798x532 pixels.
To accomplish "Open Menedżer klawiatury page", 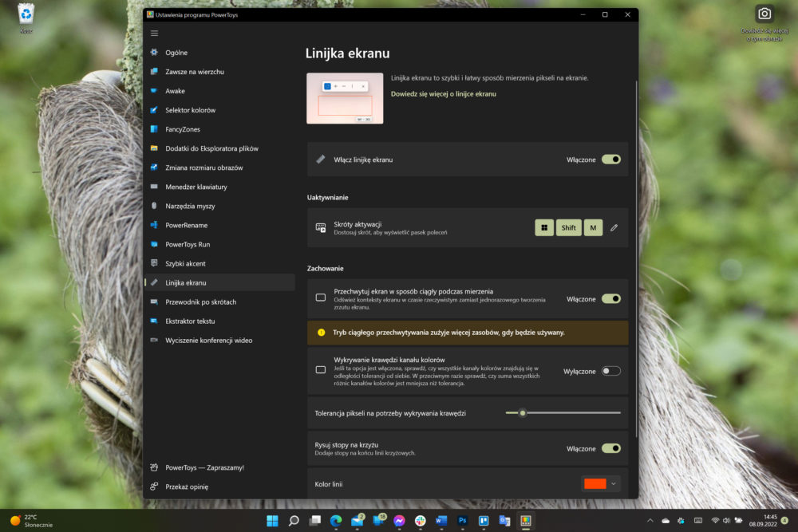I will pyautogui.click(x=220, y=187).
